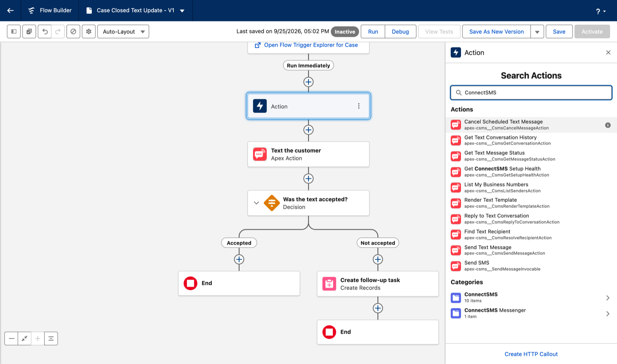Open the flow name dropdown arrow
This screenshot has width=617, height=364.
coord(182,11)
